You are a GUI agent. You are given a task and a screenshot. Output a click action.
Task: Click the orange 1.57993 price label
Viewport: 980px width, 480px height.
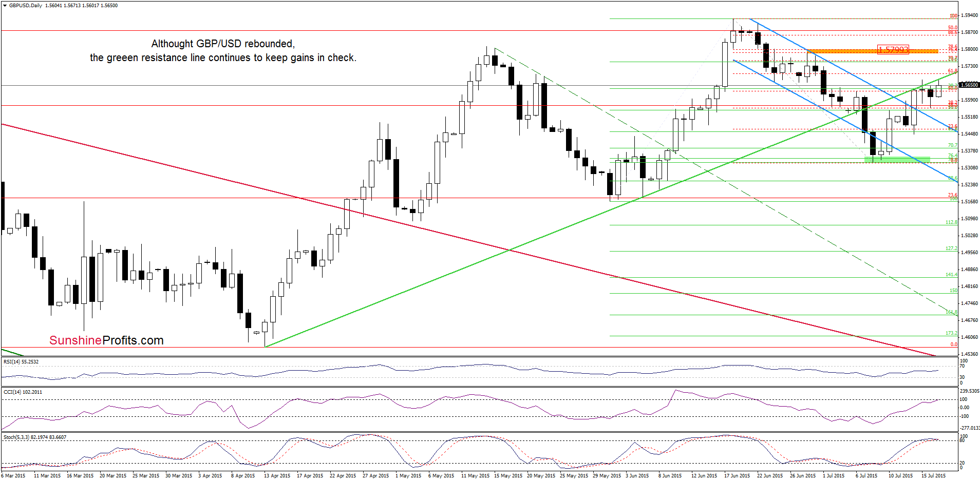[893, 50]
